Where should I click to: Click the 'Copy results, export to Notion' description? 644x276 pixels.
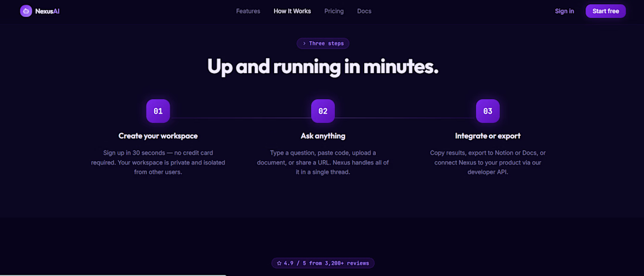(488, 162)
